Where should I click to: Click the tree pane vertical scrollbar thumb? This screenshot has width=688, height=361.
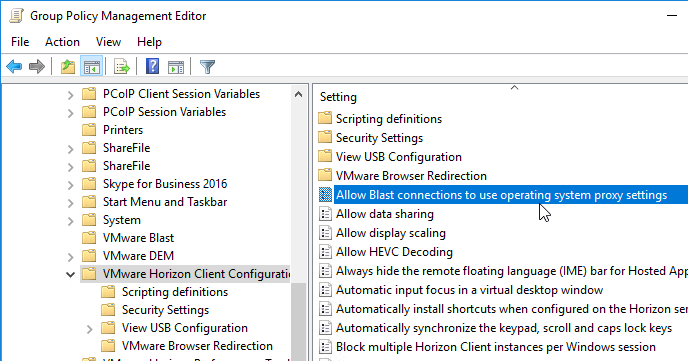(298, 322)
